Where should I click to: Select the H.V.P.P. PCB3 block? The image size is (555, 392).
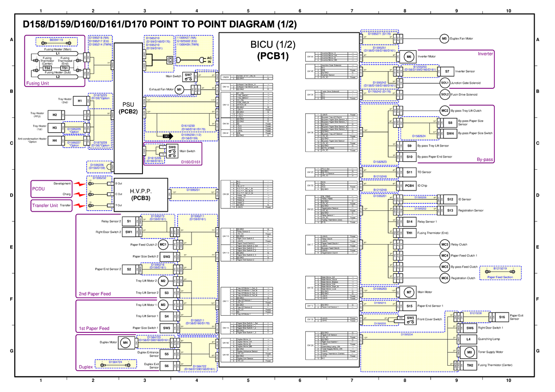click(140, 195)
